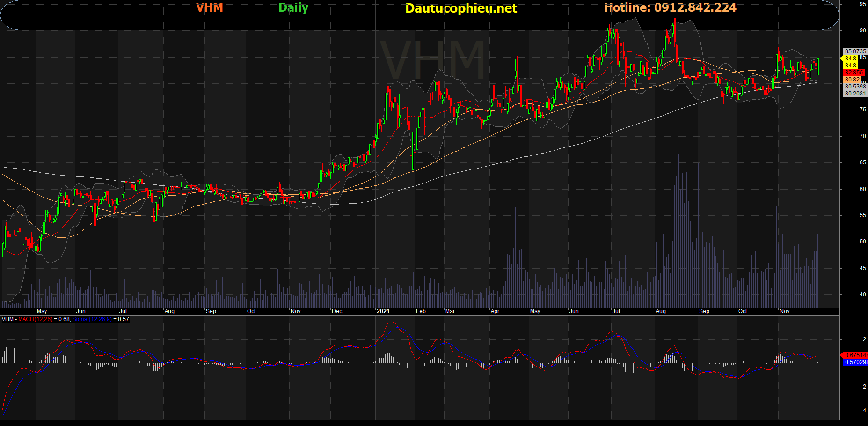
Task: Click the -4 tick on MACD axis
Action: pos(863,411)
